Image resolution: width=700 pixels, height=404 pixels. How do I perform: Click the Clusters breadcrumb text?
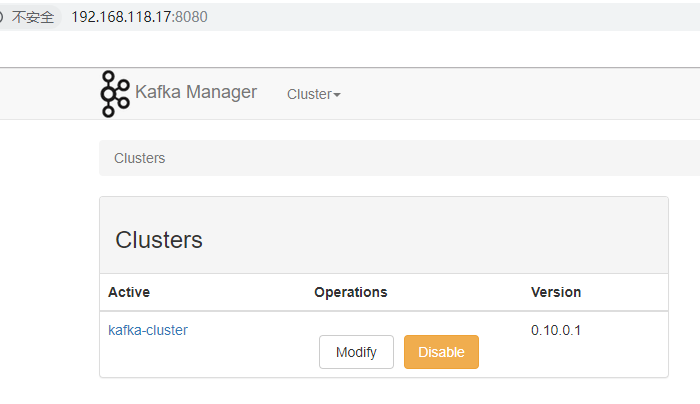[139, 158]
